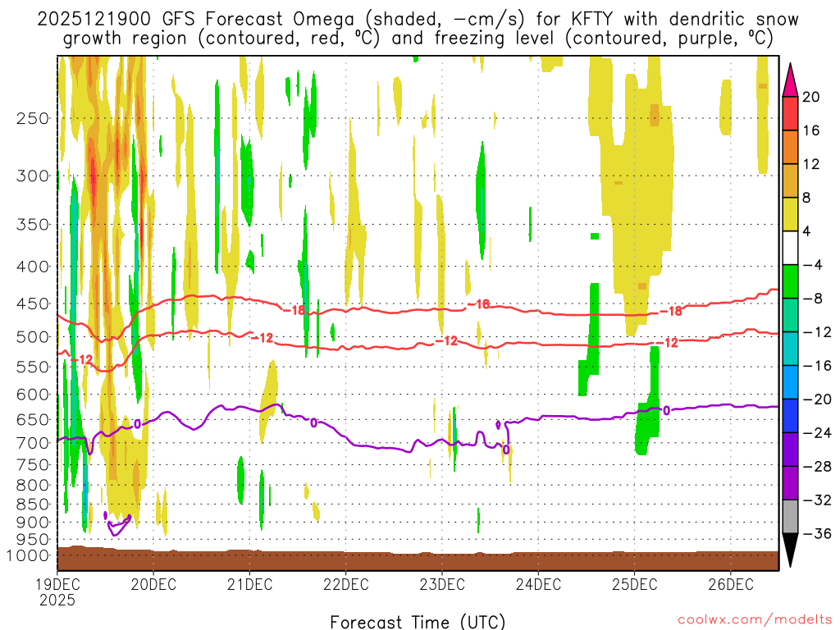This screenshot has width=840, height=630.
Task: Click the blue swatch between -16 and -20
Action: tap(790, 382)
